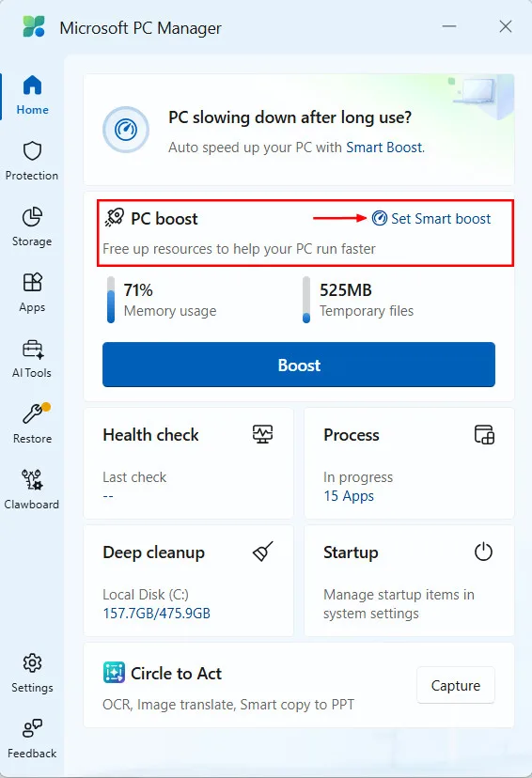532x778 pixels.
Task: Click the AI Tools toolbox icon
Action: tap(33, 350)
